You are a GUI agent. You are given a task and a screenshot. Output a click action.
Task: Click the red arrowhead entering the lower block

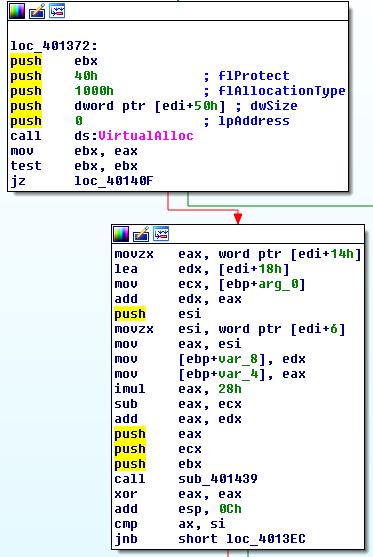click(x=238, y=217)
